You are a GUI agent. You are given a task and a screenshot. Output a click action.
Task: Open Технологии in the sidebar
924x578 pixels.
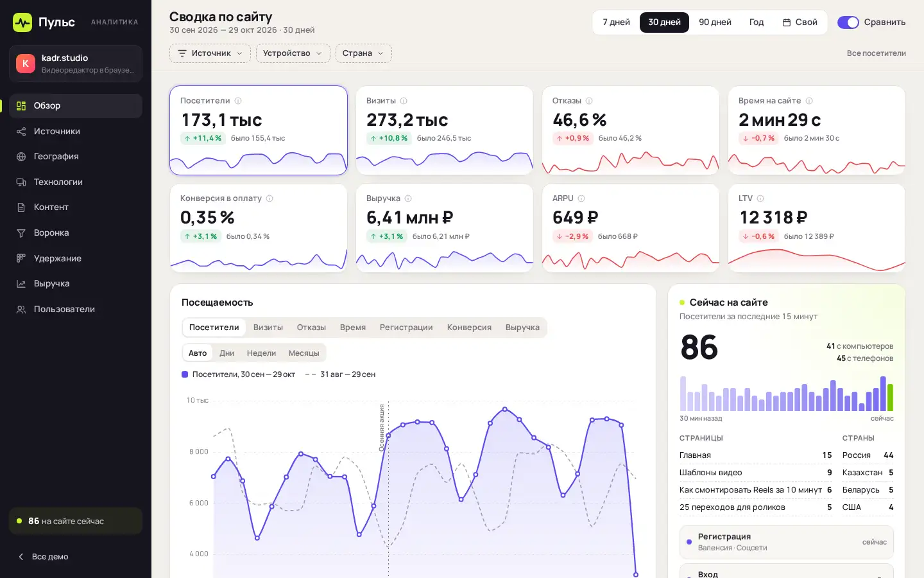(76, 182)
